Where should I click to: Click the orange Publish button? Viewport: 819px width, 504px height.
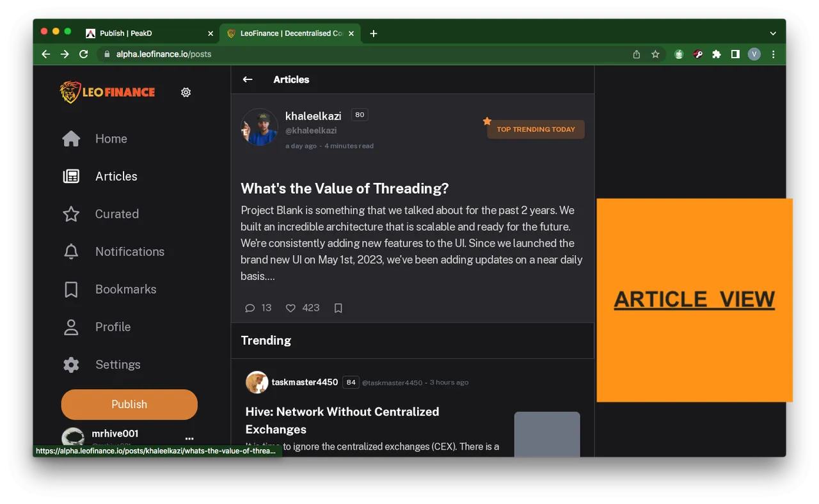point(129,404)
